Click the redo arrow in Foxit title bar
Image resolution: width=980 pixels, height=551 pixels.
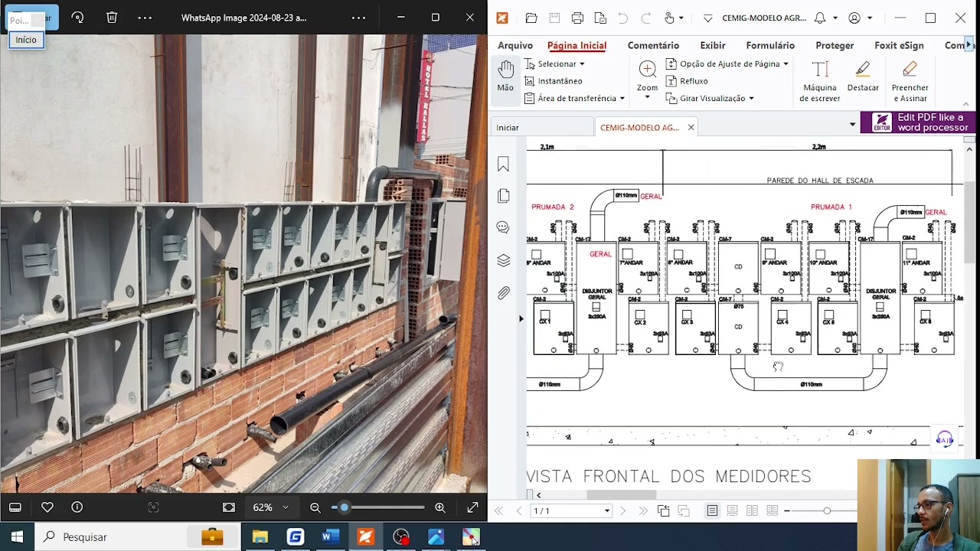click(x=646, y=18)
